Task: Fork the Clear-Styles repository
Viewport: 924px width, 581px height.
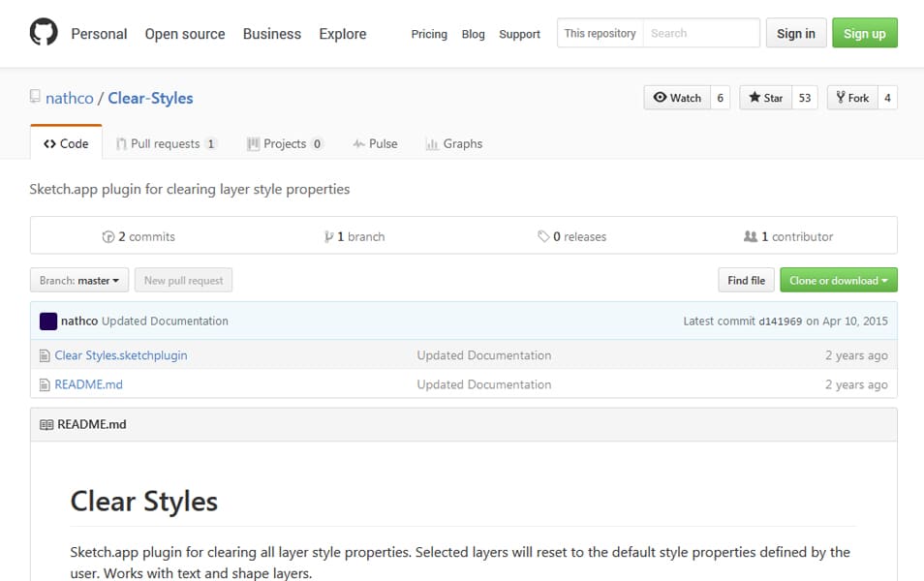Action: [851, 98]
